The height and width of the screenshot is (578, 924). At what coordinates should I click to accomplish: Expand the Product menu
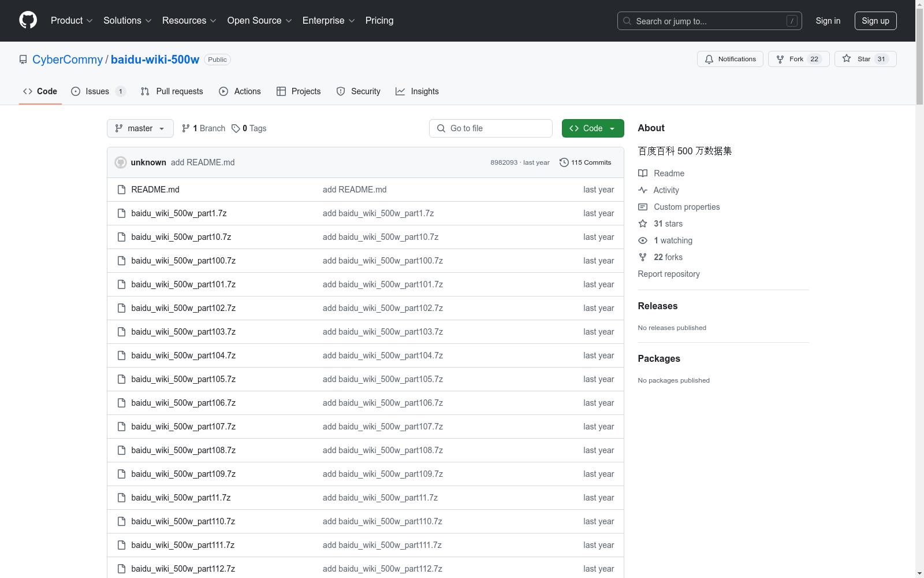pos(72,20)
